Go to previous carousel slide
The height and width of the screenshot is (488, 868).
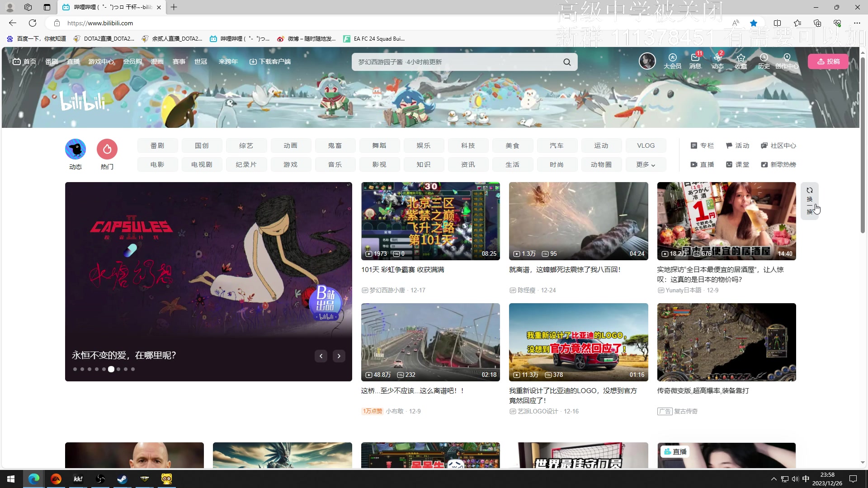pyautogui.click(x=321, y=356)
